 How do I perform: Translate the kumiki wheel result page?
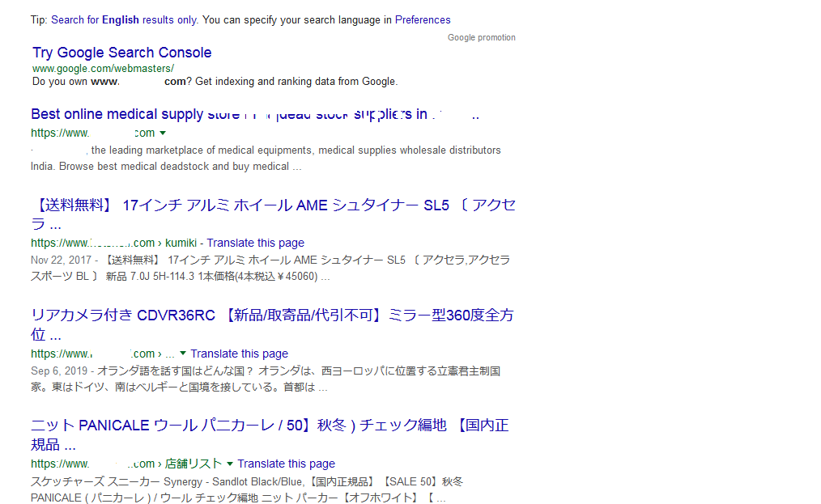click(256, 243)
